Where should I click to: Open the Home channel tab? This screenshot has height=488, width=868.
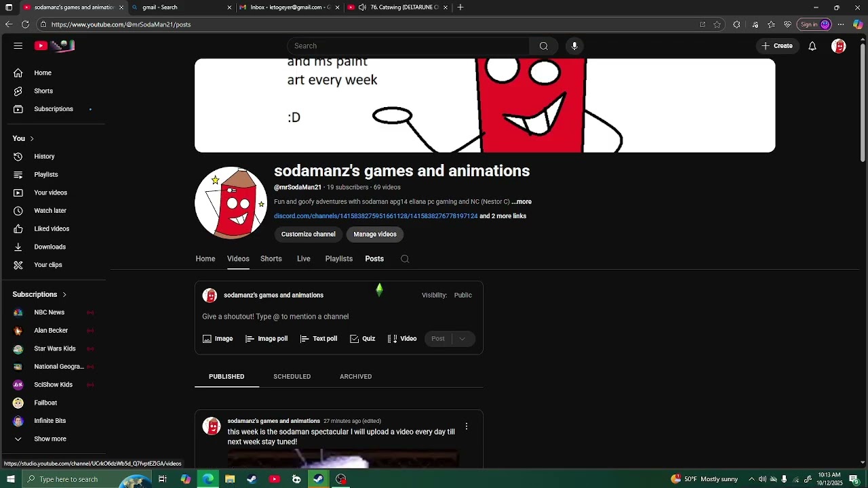[x=205, y=259]
